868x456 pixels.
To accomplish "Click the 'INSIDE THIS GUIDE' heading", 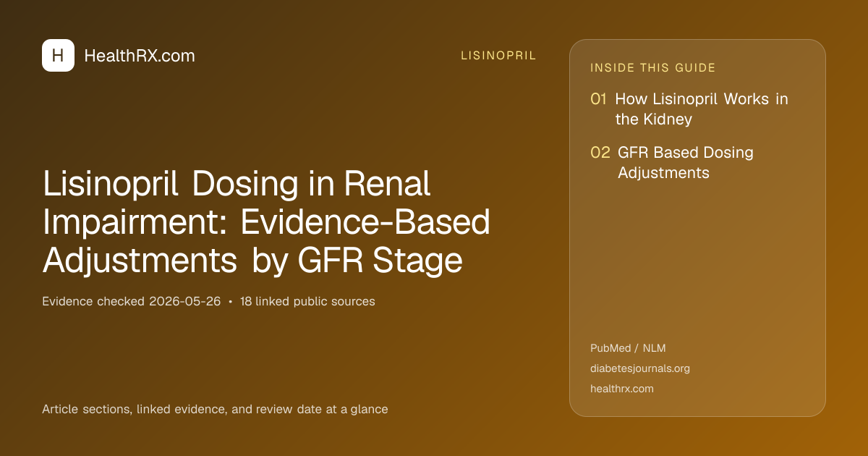I will 652,68.
